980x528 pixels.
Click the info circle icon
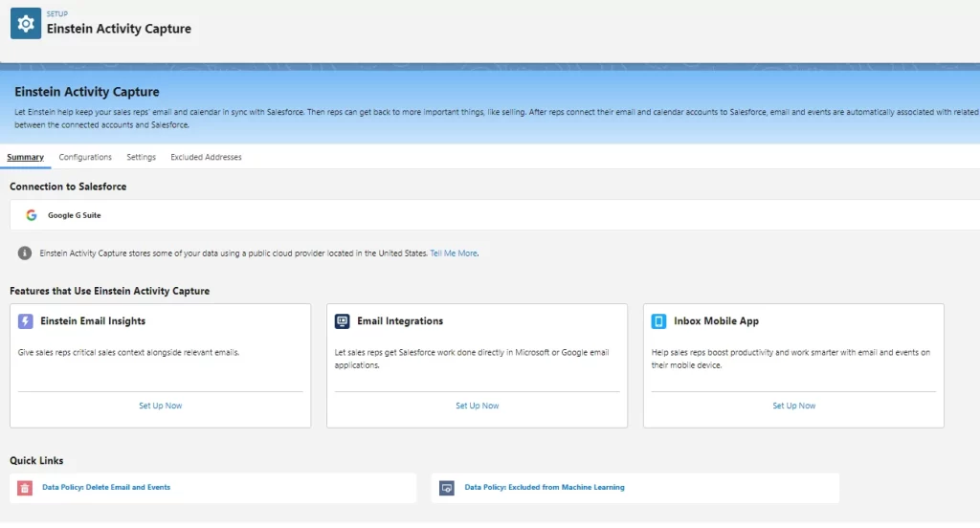tap(24, 253)
